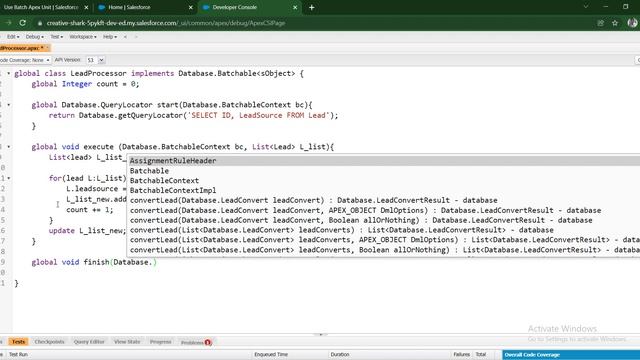
Task: Open the Workspace menu
Action: click(x=83, y=37)
